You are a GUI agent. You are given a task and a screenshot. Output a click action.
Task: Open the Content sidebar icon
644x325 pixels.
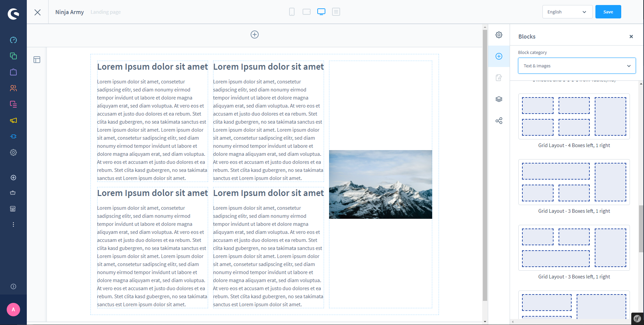point(13,104)
